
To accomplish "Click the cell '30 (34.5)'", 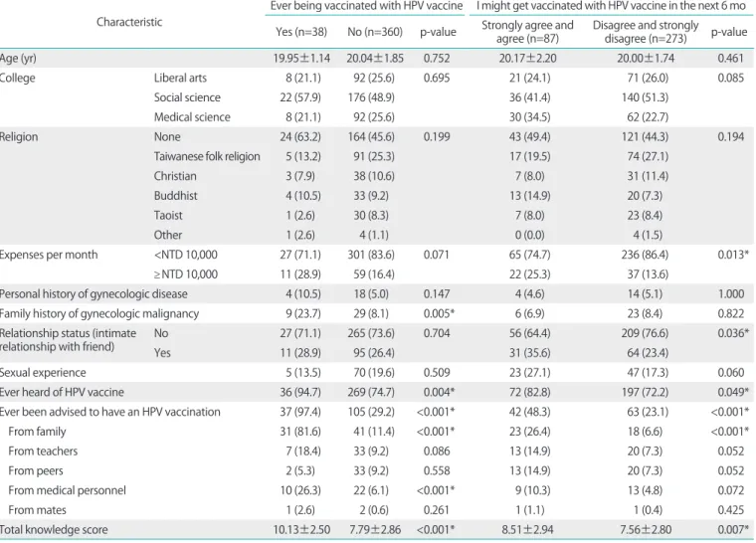I will [530, 117].
